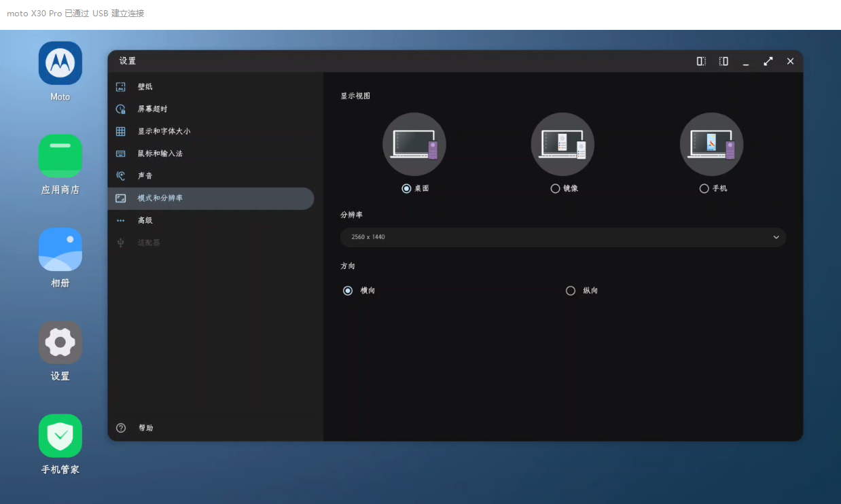Image resolution: width=841 pixels, height=504 pixels.
Task: Click the USB icon beside 适配器
Action: [x=121, y=242]
